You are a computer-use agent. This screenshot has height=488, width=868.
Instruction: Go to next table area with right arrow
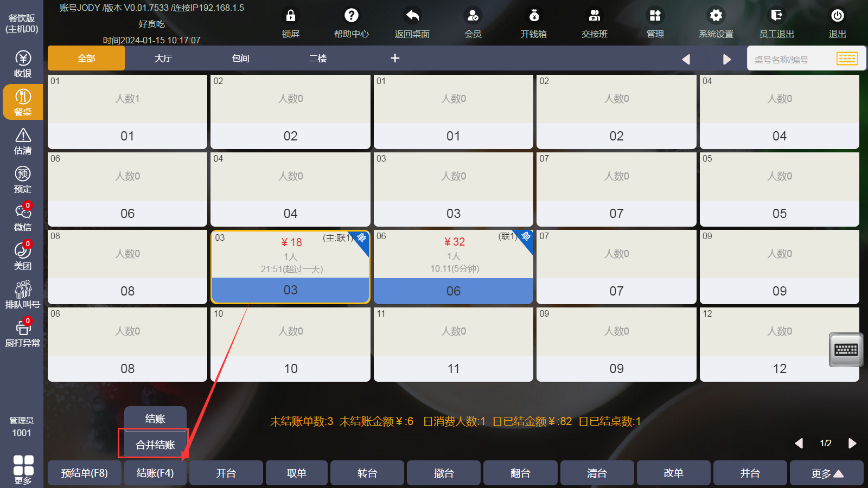pos(727,59)
